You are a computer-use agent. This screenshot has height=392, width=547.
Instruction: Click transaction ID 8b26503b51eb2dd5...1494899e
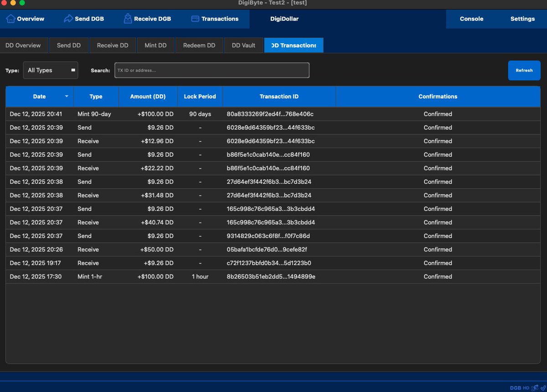point(271,276)
